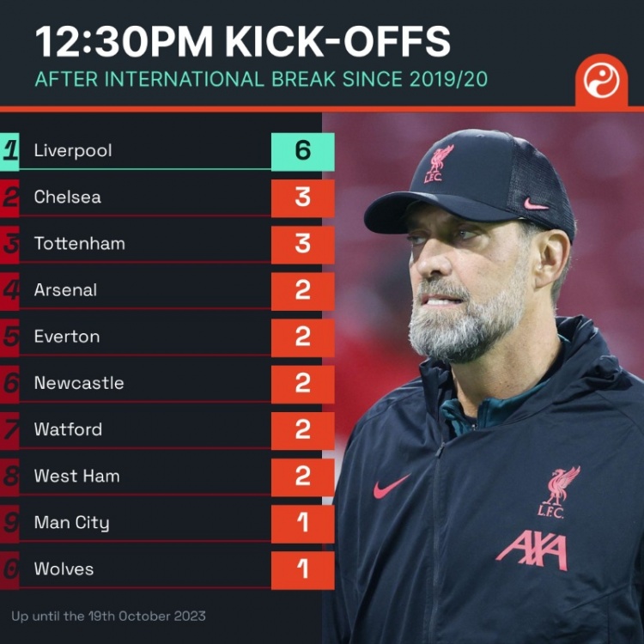The image size is (644, 644).
Task: Click the green rank 1 badge
Action: (9, 151)
